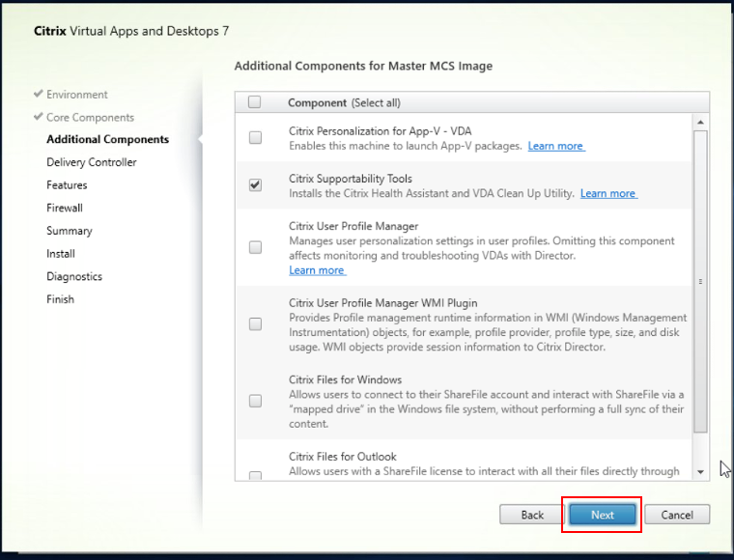Tick Citrix User Profile Manager WMI Plugin
This screenshot has width=734, height=560.
pyautogui.click(x=255, y=324)
